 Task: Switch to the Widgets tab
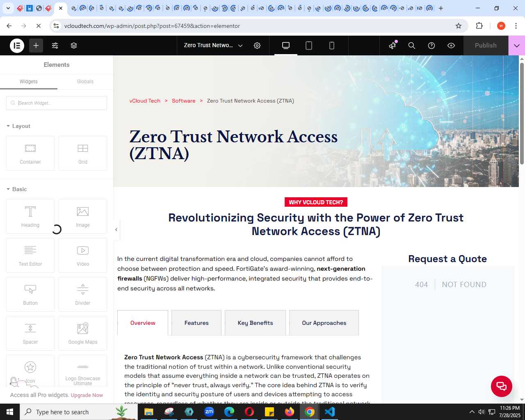coord(29,82)
